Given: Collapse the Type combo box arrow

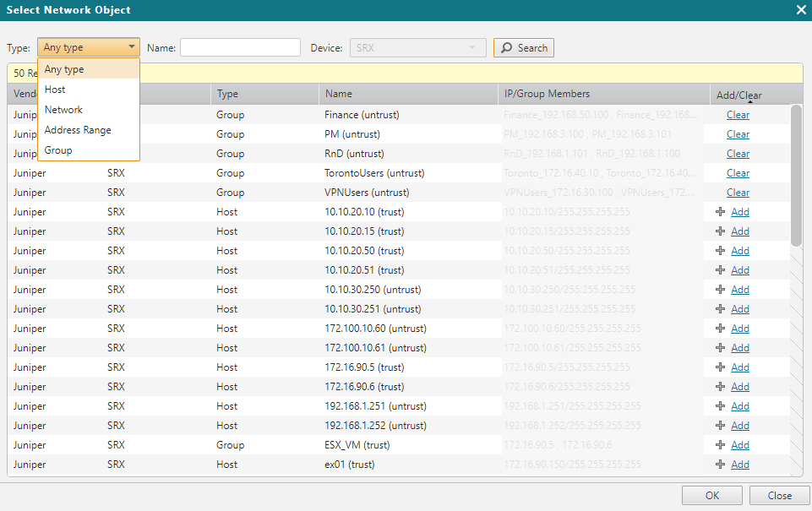Looking at the screenshot, I should pos(132,48).
